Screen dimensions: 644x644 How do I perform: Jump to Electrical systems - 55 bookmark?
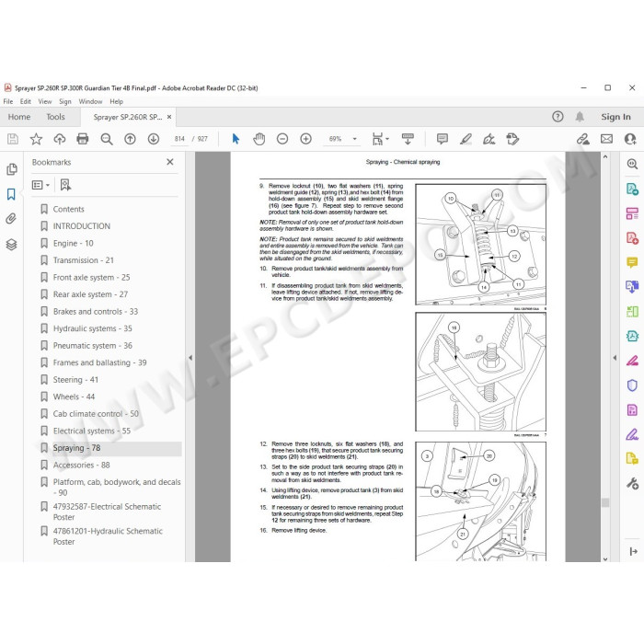pyautogui.click(x=92, y=431)
